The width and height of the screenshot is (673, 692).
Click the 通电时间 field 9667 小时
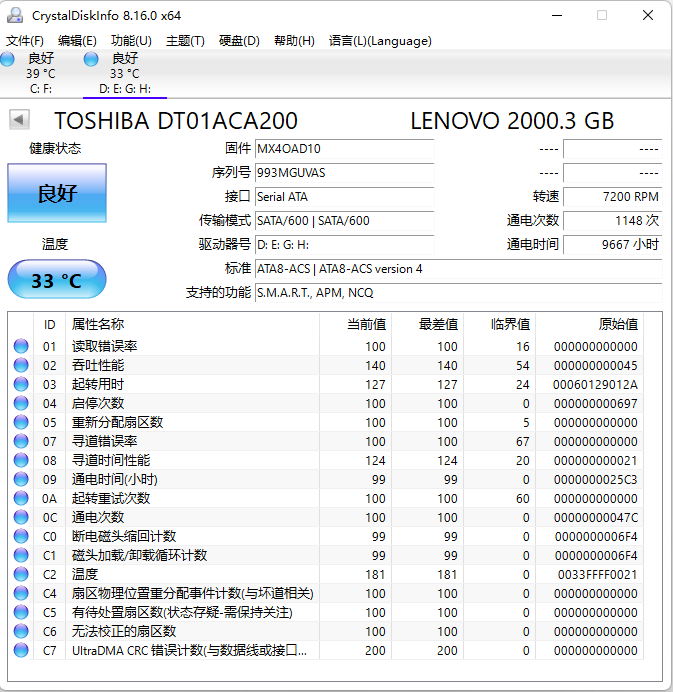[x=613, y=244]
